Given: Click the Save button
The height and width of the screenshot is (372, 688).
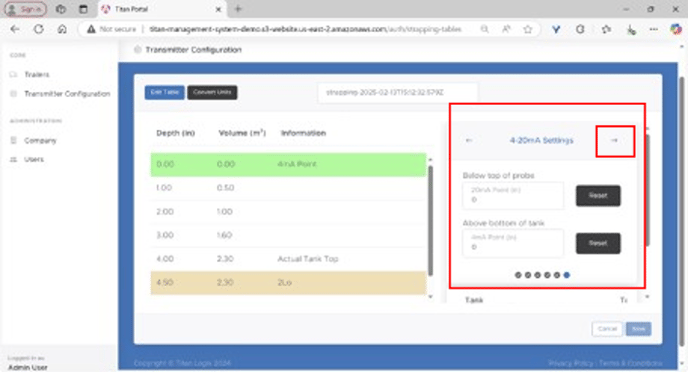Looking at the screenshot, I should pos(638,329).
